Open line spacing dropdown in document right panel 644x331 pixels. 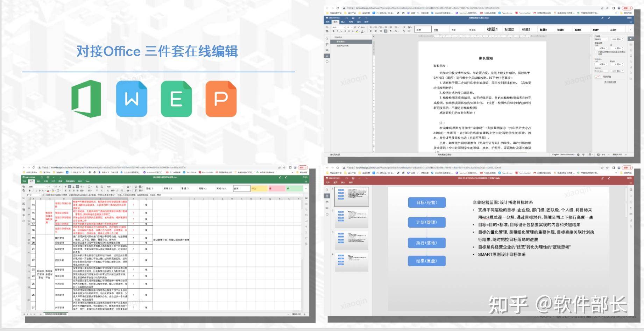pos(601,39)
